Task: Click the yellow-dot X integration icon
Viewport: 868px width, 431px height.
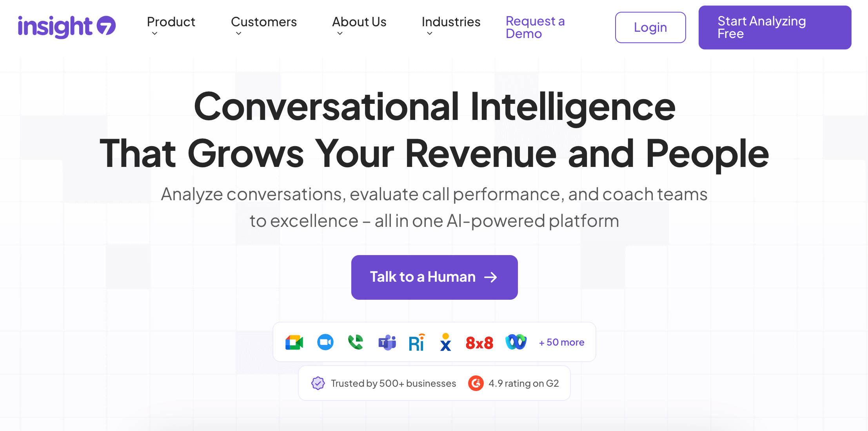Action: (x=445, y=342)
